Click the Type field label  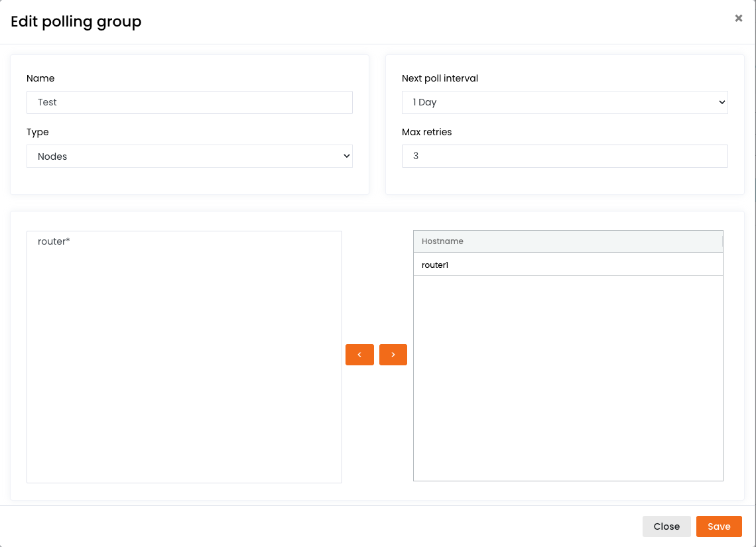point(38,132)
